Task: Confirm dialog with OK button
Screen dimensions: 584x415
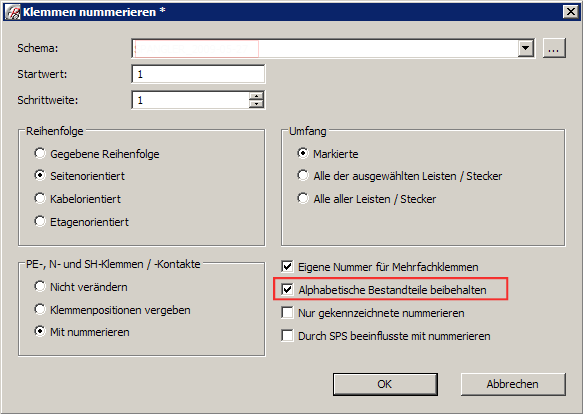Action: pyautogui.click(x=385, y=384)
